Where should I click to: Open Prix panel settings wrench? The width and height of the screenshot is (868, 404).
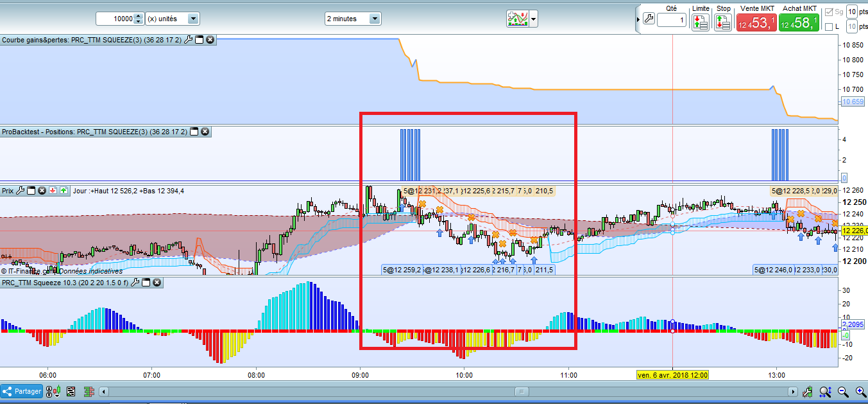coord(21,190)
